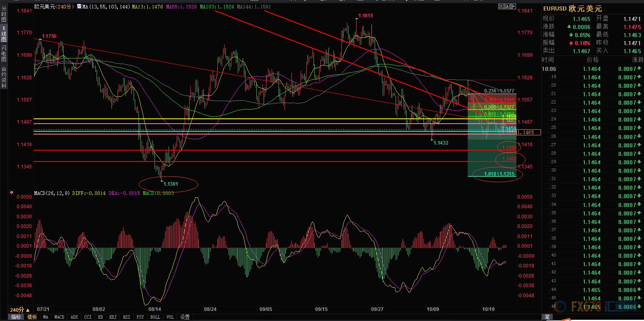The image size is (644, 321).
Task: Click the MA13:1.1476 legend value
Action: click(x=147, y=6)
